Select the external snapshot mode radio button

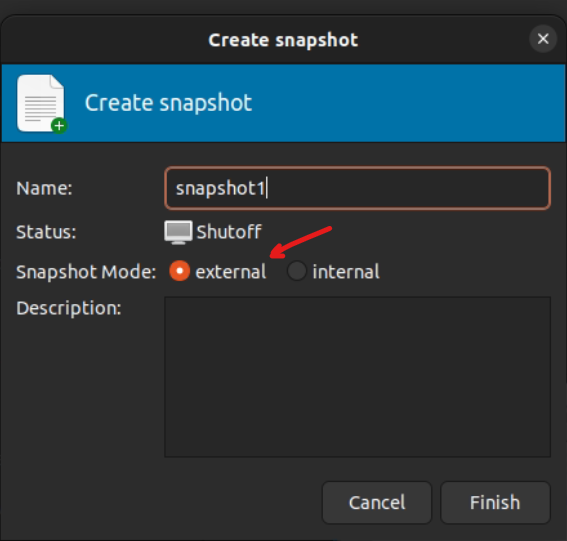point(180,271)
